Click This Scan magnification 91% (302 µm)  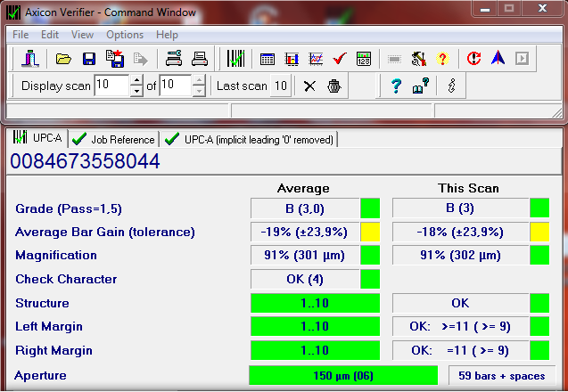(460, 256)
